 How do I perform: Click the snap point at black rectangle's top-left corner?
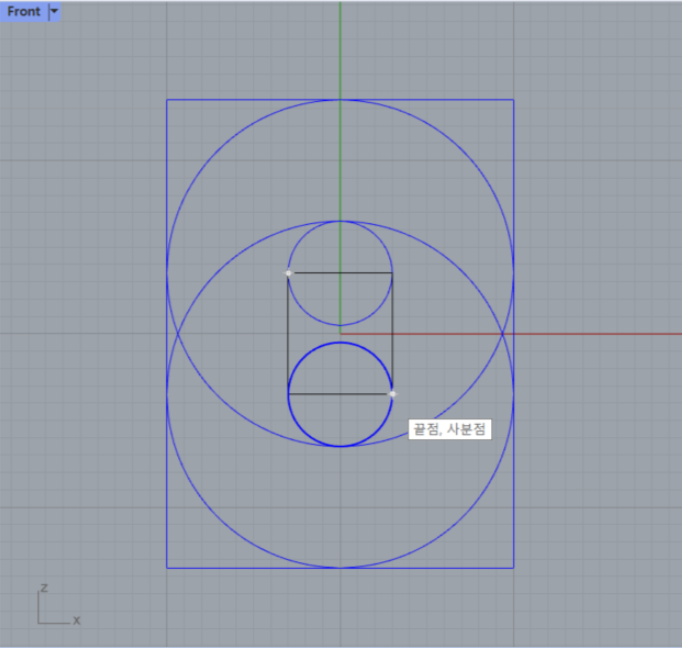[288, 273]
